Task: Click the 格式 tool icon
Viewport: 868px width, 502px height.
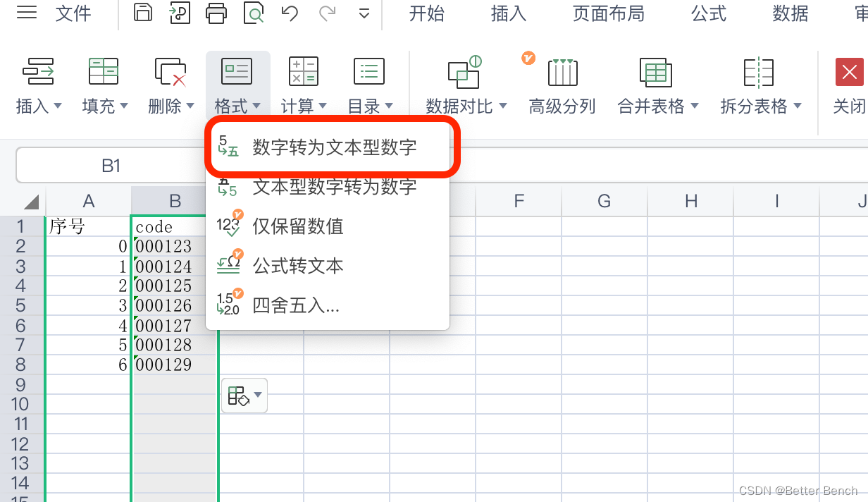Action: coord(237,71)
